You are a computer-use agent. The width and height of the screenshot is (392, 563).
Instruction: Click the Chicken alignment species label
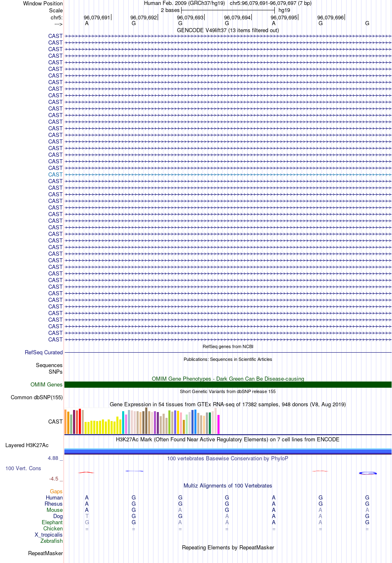click(53, 528)
